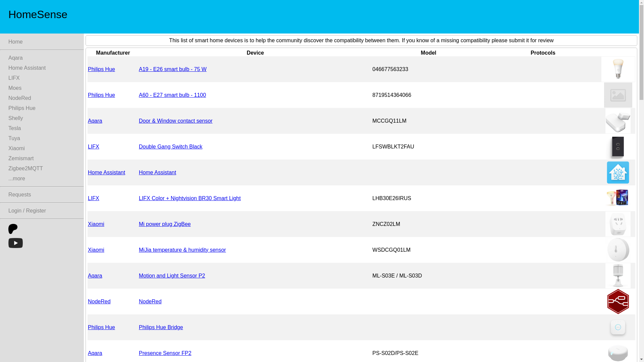Click Philips Hue manufacturer in Bridge row

click(101, 327)
